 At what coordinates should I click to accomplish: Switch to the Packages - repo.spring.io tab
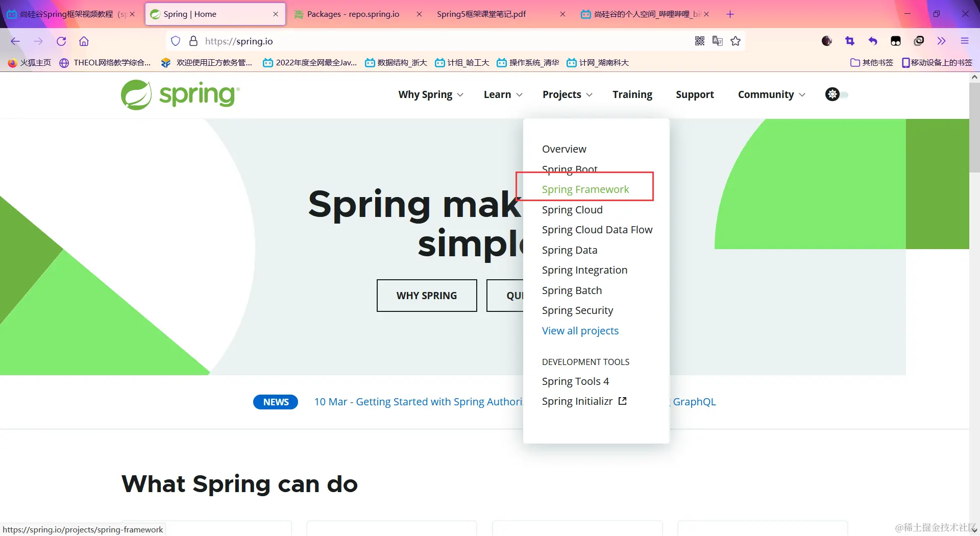[x=358, y=14]
